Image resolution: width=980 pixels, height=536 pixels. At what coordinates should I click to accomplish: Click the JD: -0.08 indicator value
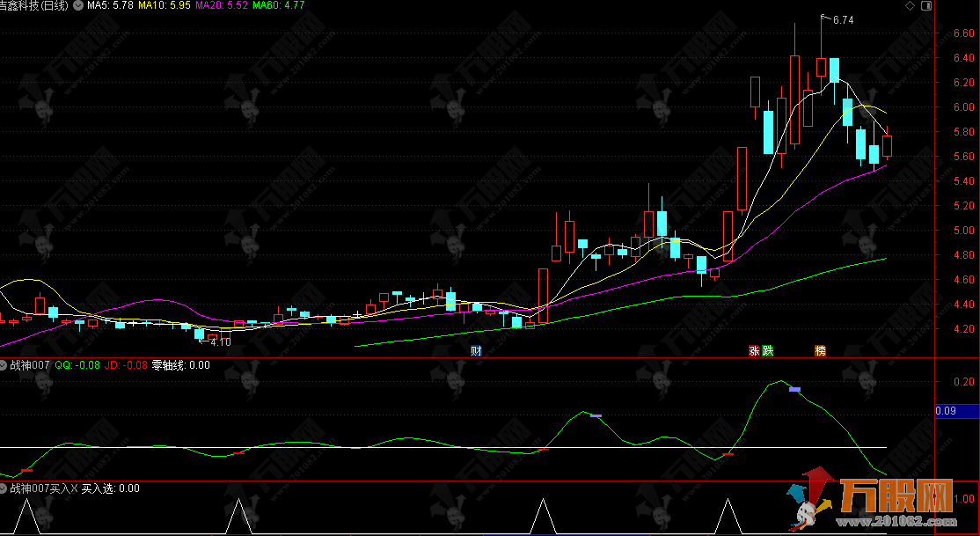point(127,364)
